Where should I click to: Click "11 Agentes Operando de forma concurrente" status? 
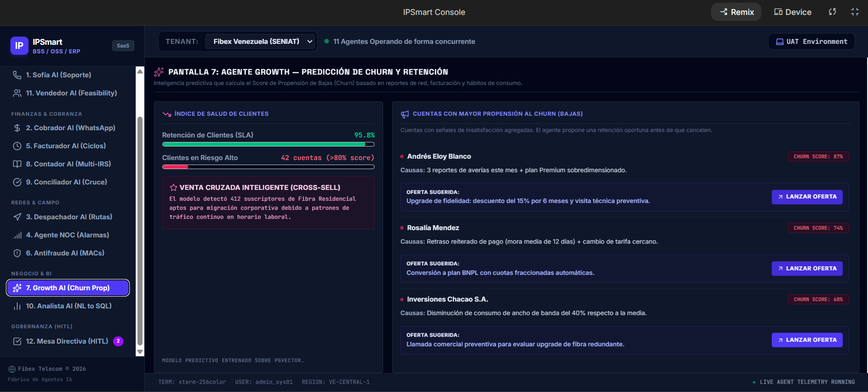pos(404,42)
